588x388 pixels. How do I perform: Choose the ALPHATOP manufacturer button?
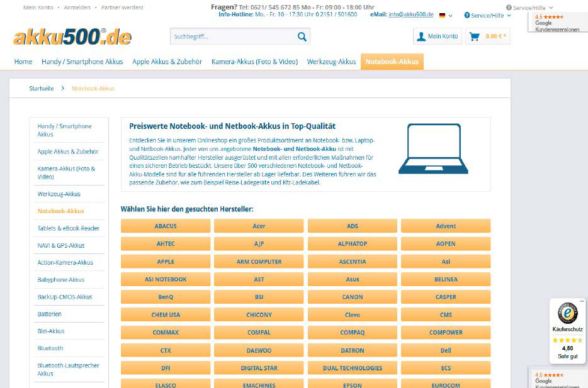pos(352,243)
